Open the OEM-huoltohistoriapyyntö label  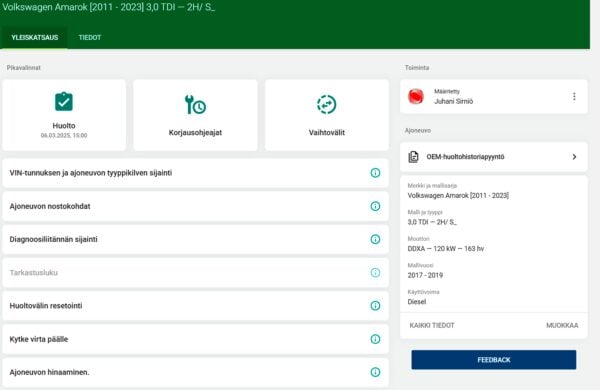point(465,157)
